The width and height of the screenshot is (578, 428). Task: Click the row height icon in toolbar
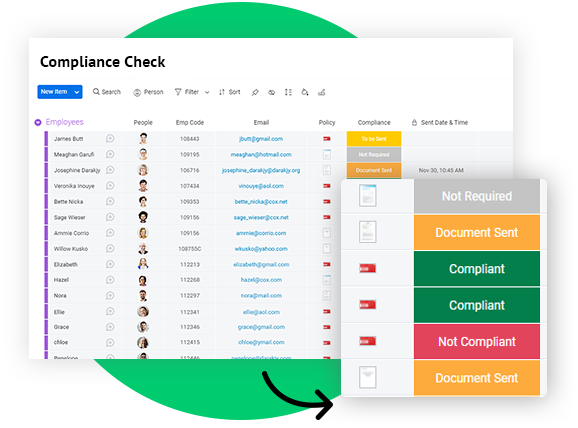288,92
